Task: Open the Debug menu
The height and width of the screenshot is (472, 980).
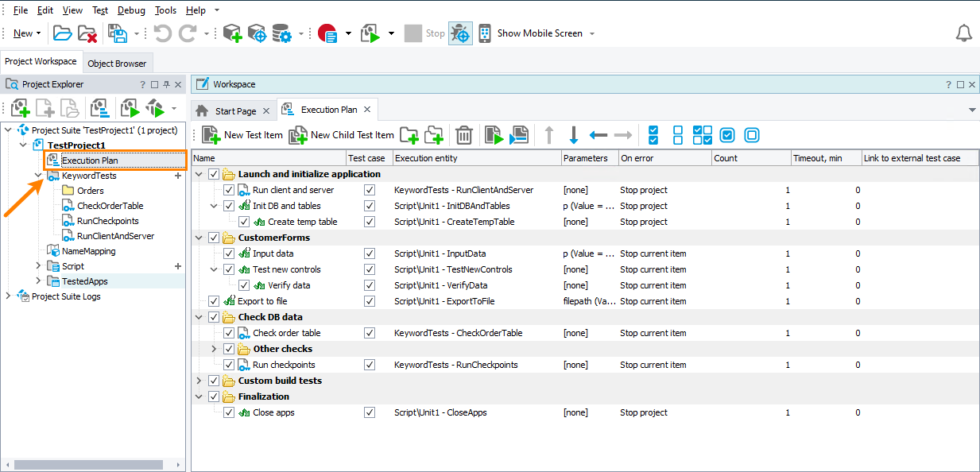Action: [130, 10]
